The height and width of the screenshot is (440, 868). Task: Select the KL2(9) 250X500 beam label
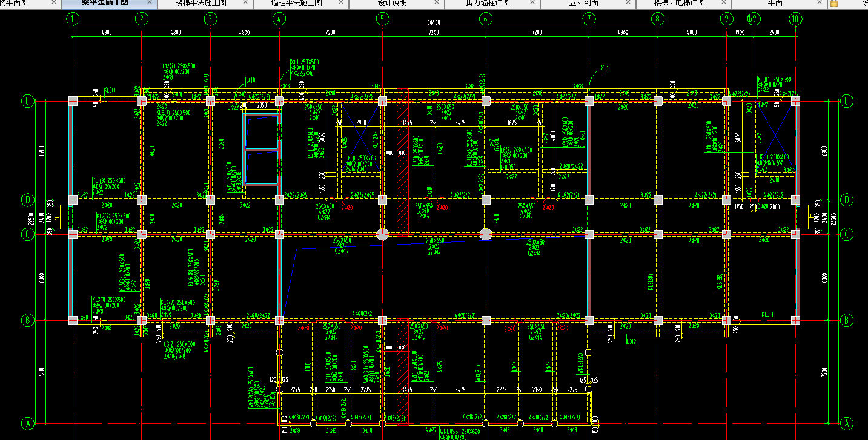pos(113,216)
